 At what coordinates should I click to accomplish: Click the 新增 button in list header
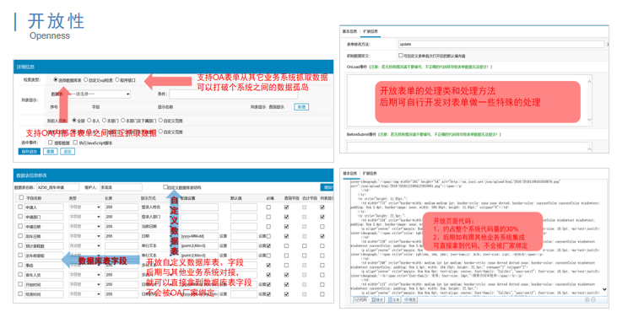(301, 107)
